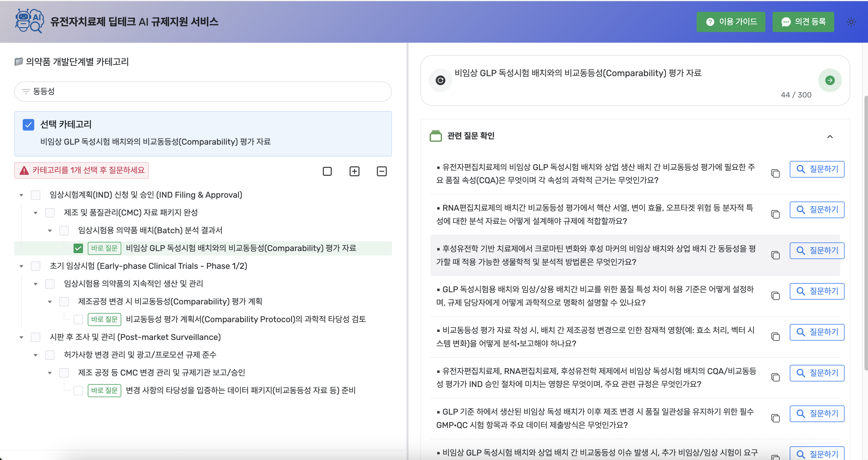The image size is (868, 460).
Task: Click the red category selection warning message
Action: pyautogui.click(x=82, y=170)
